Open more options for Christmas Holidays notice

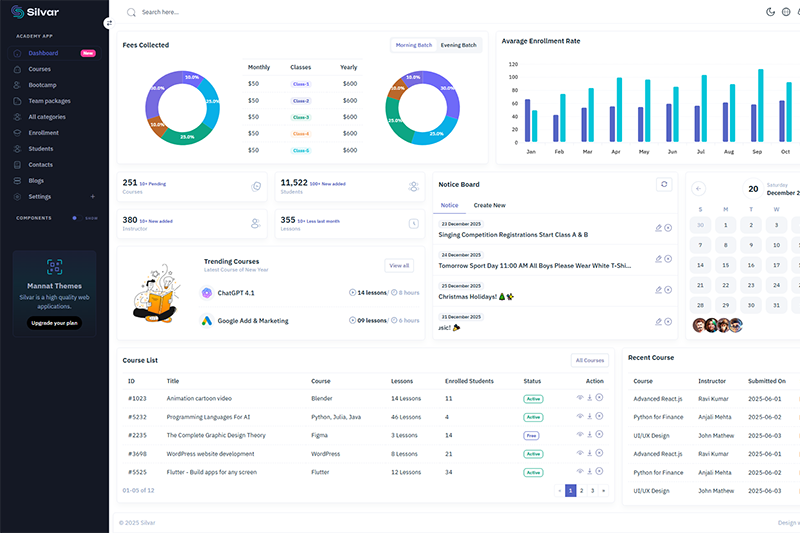[668, 291]
